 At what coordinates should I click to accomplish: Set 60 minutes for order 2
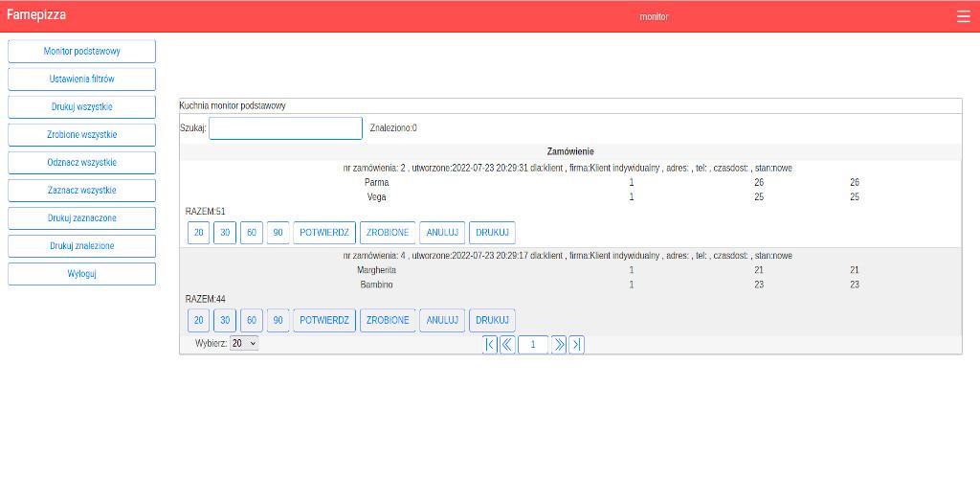252,233
